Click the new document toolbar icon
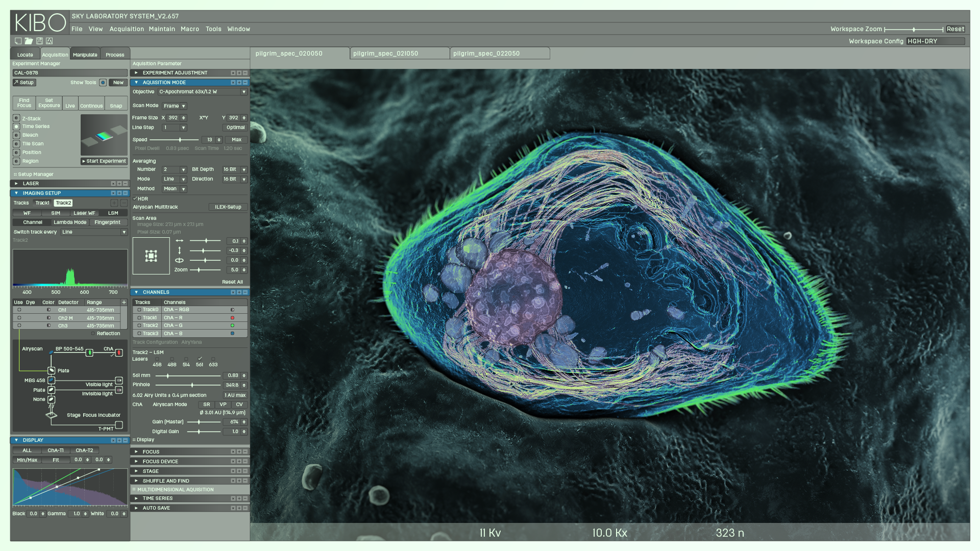Viewport: 980px width, 551px height. pos(18,41)
